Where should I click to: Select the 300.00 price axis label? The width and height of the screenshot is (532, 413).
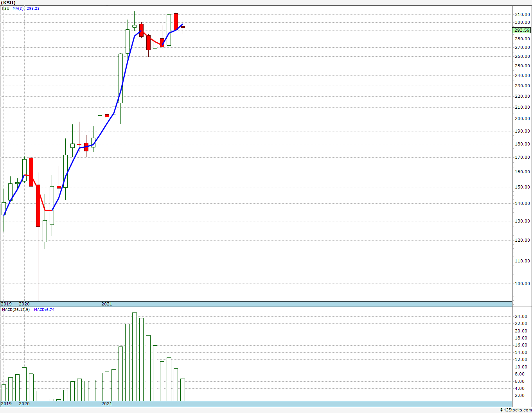(x=522, y=22)
